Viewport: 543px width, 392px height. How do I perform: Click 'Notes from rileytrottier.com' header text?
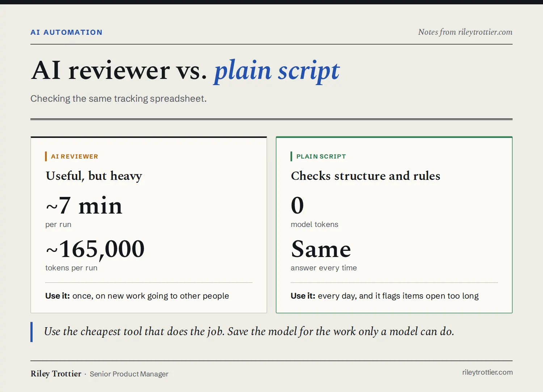[465, 32]
